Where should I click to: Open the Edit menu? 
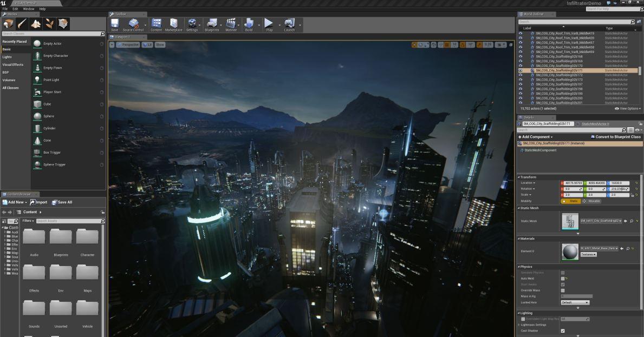[x=15, y=9]
